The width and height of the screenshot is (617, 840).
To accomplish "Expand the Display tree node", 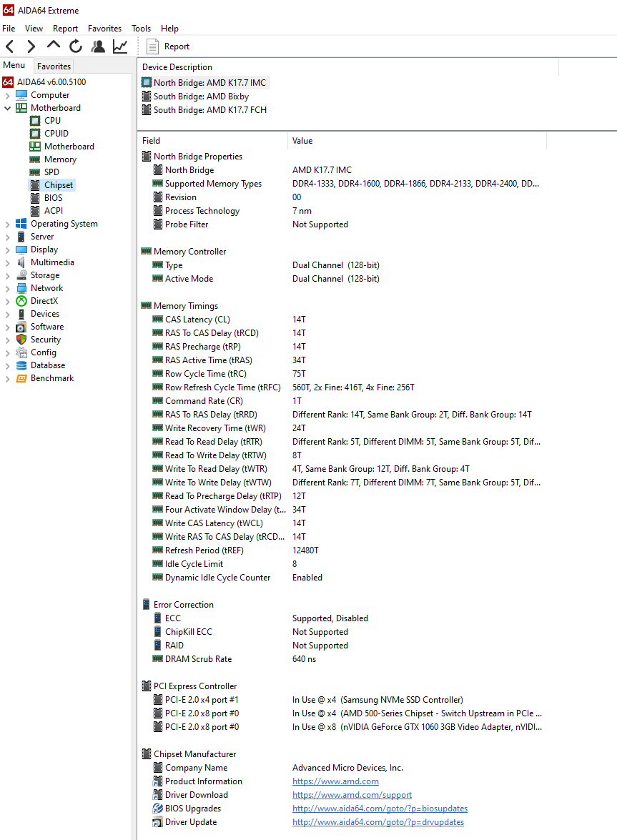I will [7, 249].
